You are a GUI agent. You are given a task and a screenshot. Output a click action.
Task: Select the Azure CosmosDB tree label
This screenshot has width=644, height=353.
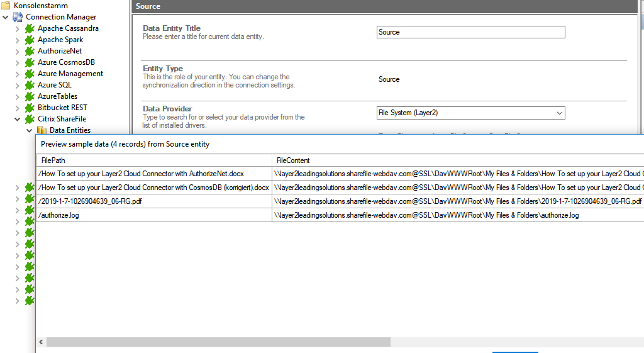(66, 62)
